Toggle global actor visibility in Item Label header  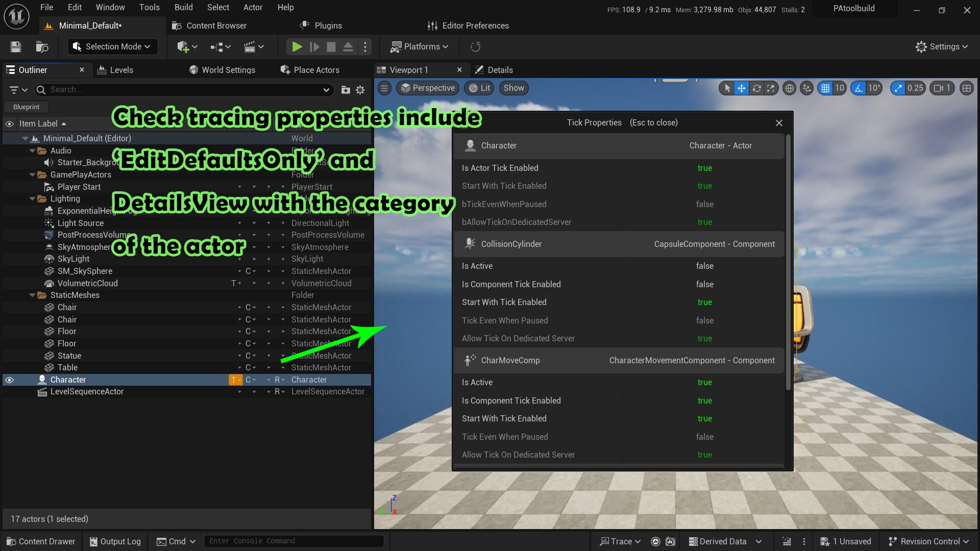click(x=9, y=123)
